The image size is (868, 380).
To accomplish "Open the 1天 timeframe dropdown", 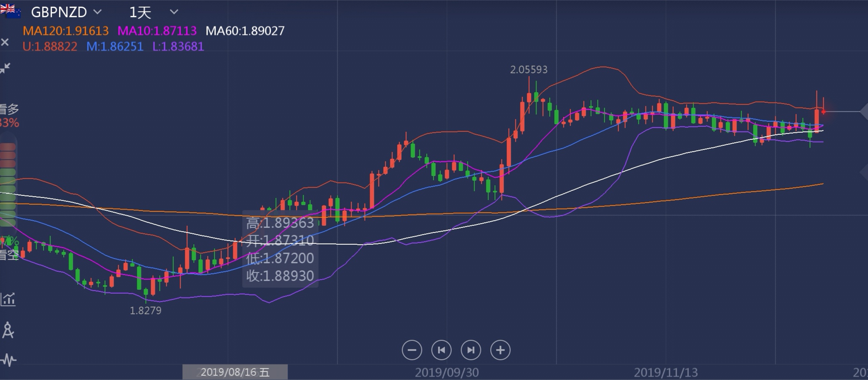I will [153, 12].
